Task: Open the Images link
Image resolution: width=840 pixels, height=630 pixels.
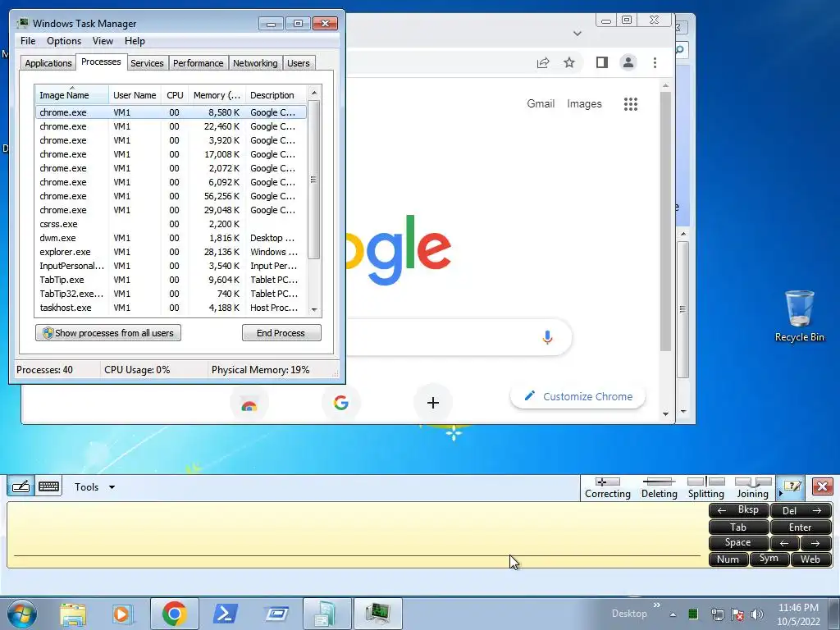Action: 584,103
